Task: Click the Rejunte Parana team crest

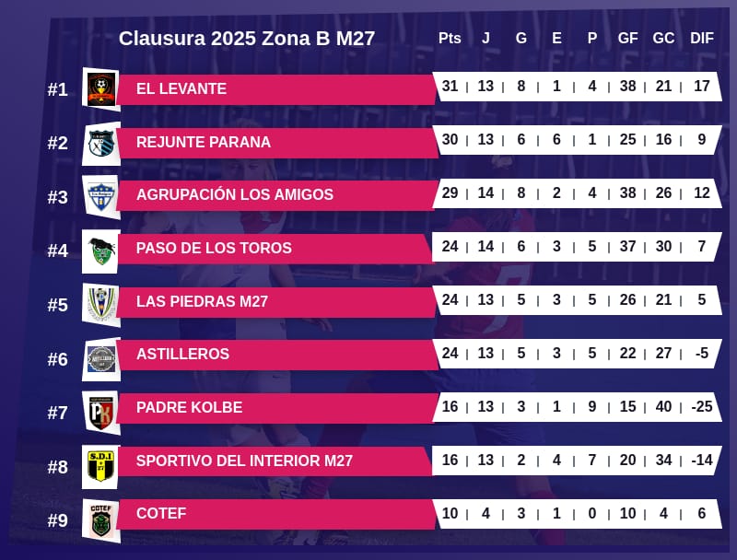Action: (x=100, y=143)
